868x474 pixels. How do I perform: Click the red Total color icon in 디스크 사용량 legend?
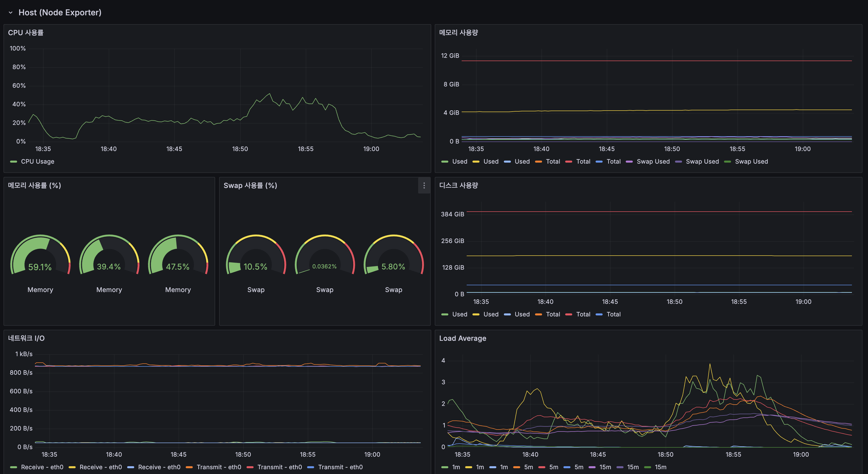click(x=568, y=314)
